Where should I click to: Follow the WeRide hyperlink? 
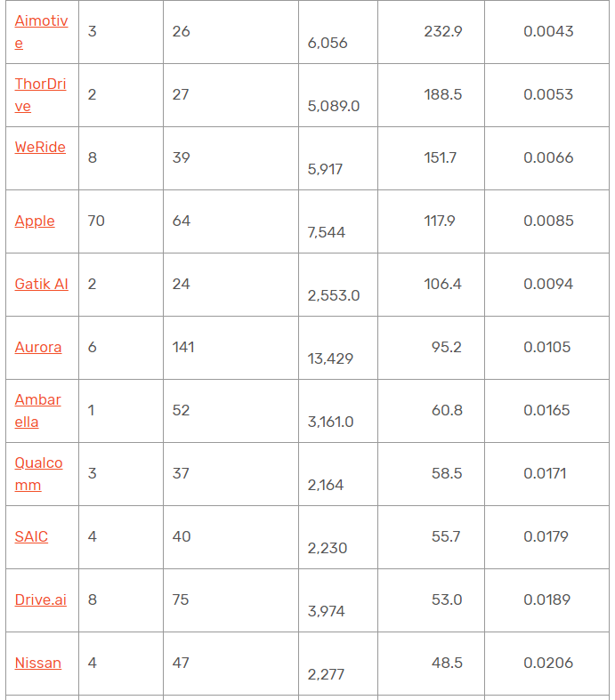click(40, 147)
